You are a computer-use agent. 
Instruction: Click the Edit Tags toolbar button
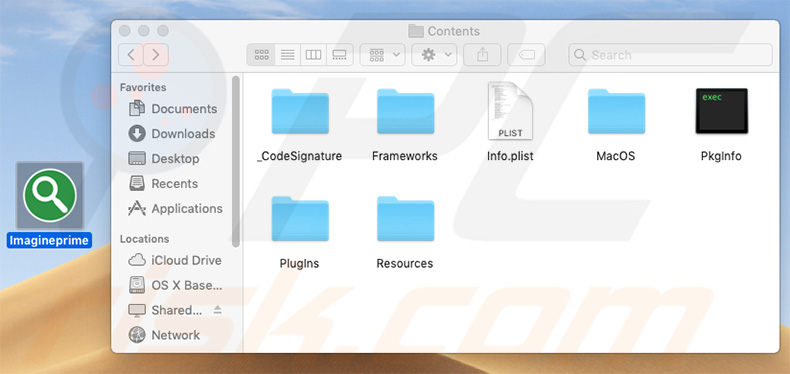(526, 55)
